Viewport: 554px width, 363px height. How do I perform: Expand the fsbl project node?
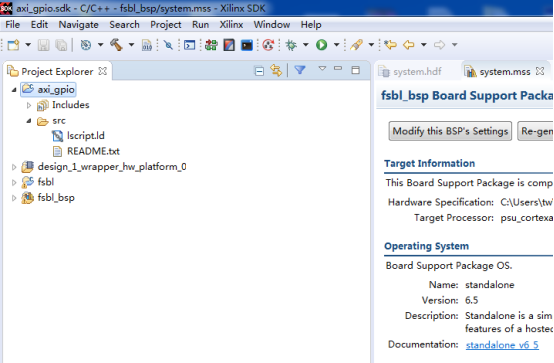[14, 182]
